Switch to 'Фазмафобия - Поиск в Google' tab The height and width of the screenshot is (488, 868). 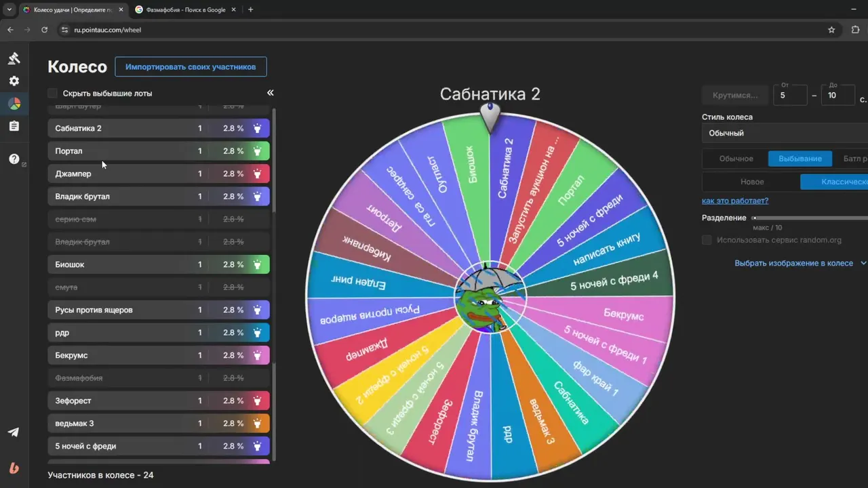(x=186, y=9)
